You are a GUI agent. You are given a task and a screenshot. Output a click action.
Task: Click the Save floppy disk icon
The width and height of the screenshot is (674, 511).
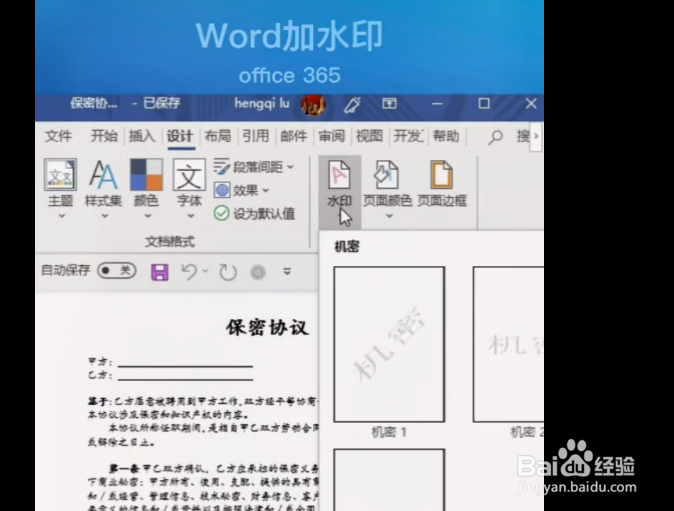[x=159, y=272]
